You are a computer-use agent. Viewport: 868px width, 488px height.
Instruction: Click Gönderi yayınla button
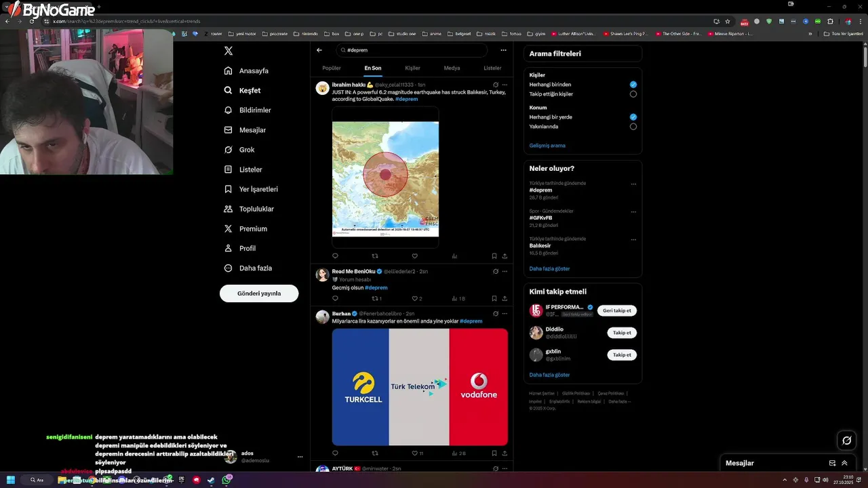coord(259,293)
